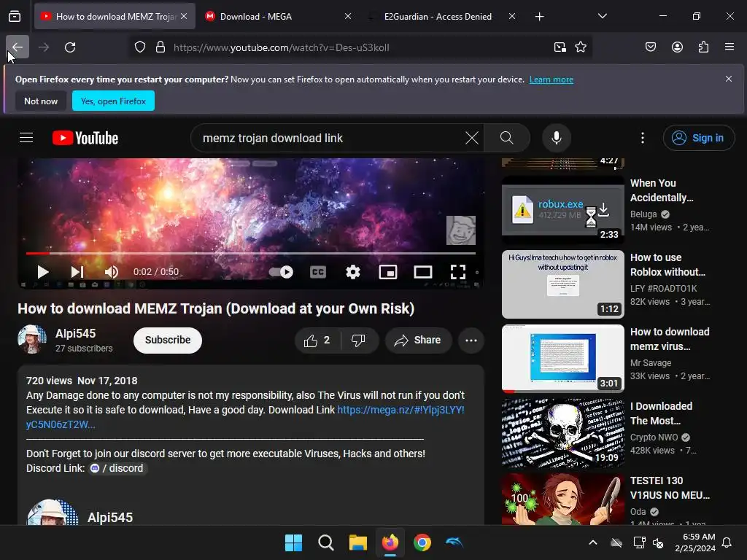Share the video

pos(418,340)
